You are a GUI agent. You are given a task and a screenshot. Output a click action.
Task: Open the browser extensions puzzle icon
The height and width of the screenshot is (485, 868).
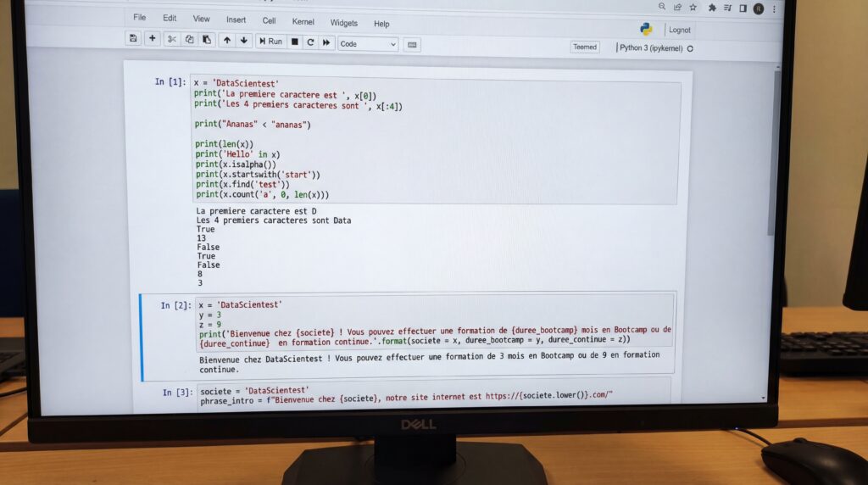(712, 8)
